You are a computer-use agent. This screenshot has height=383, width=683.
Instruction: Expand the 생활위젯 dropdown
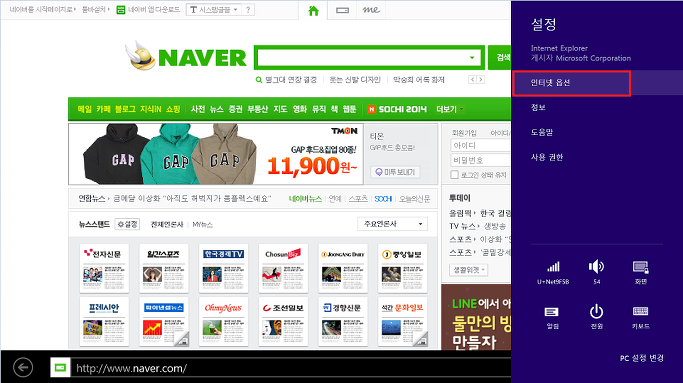(x=468, y=270)
